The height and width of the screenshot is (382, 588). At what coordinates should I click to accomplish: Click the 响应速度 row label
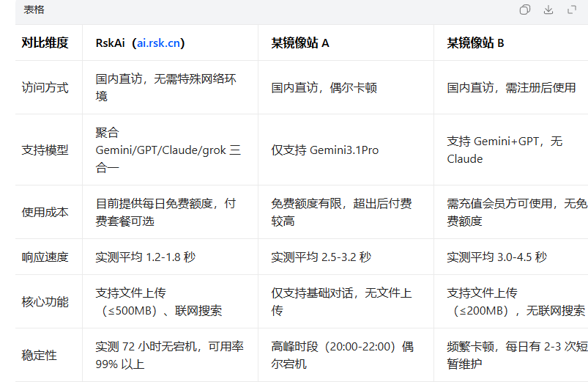45,257
